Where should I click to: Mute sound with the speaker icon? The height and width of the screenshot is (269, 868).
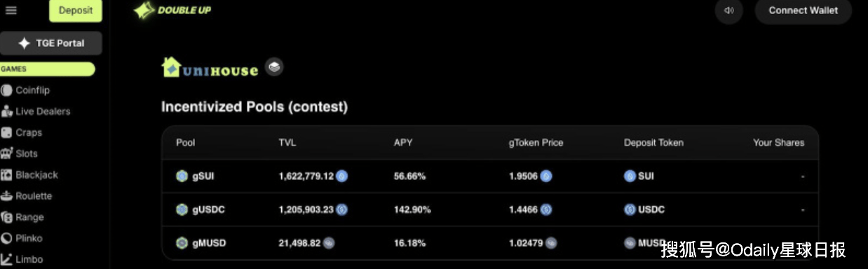pyautogui.click(x=729, y=11)
